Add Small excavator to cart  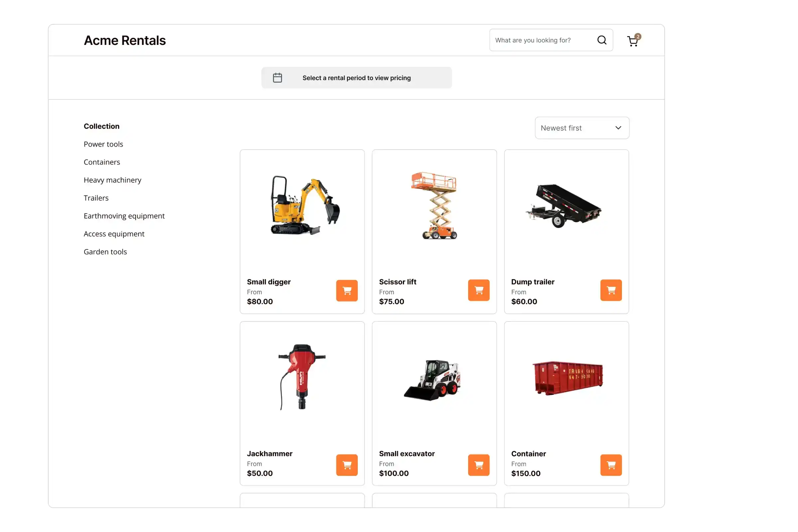(x=478, y=465)
